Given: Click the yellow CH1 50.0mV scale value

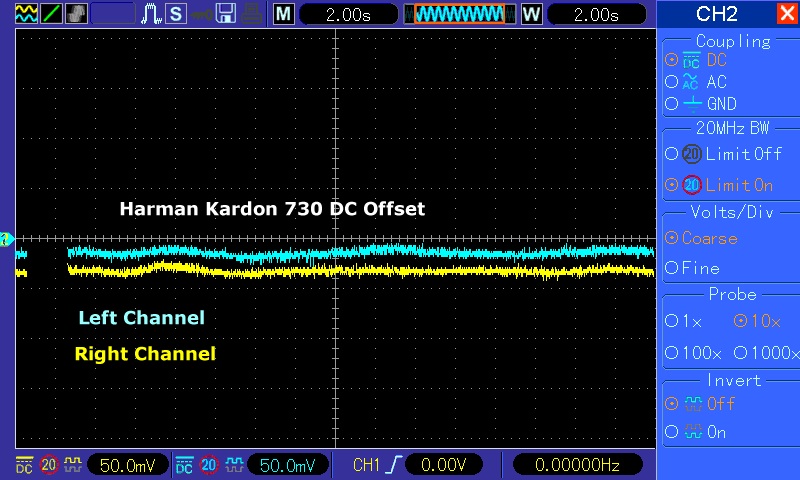Looking at the screenshot, I should pos(128,465).
